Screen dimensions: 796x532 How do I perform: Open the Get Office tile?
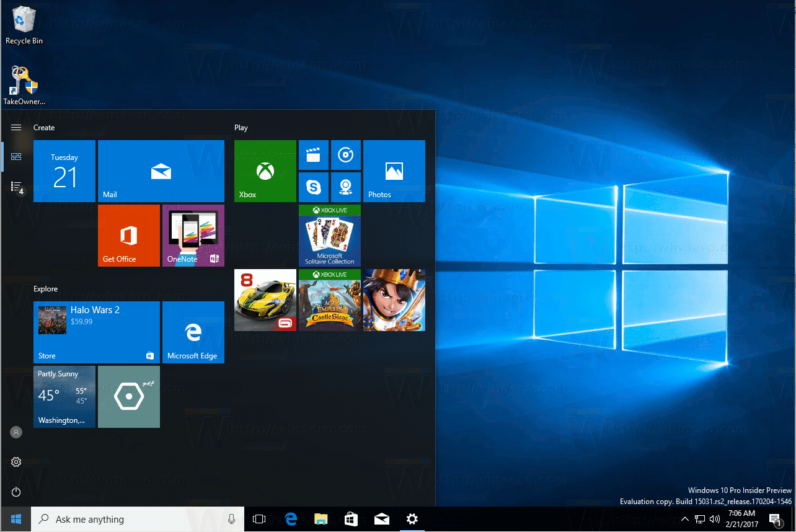click(129, 236)
